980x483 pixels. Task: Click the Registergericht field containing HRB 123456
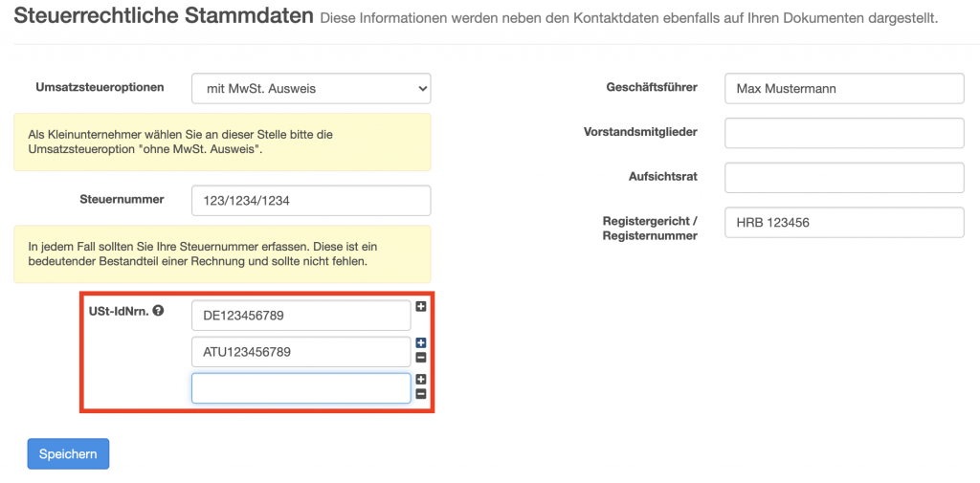point(844,223)
